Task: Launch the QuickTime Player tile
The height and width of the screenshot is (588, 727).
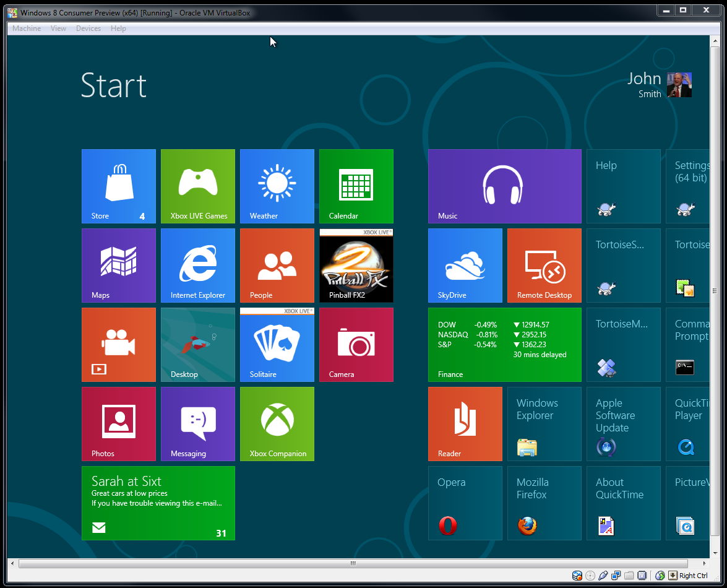Action: [x=688, y=425]
